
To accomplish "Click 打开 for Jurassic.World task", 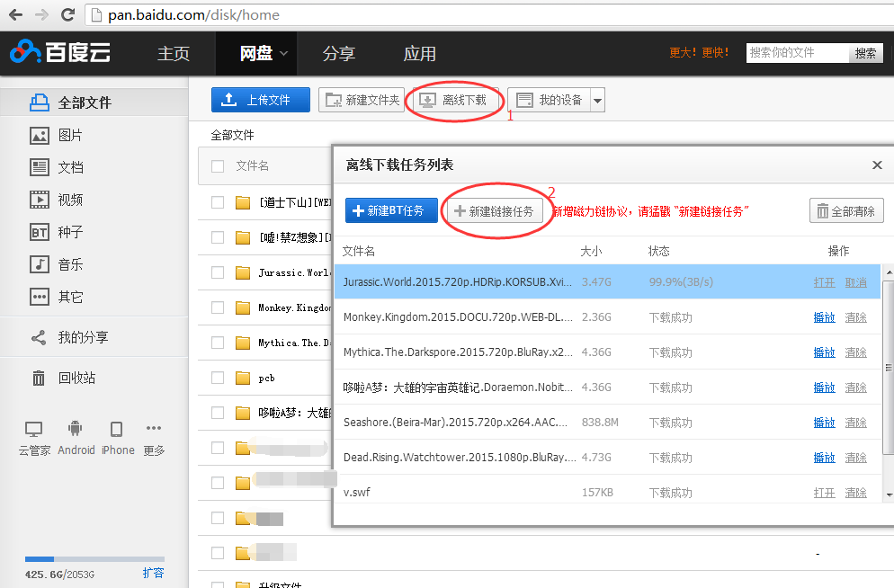I will pyautogui.click(x=825, y=282).
